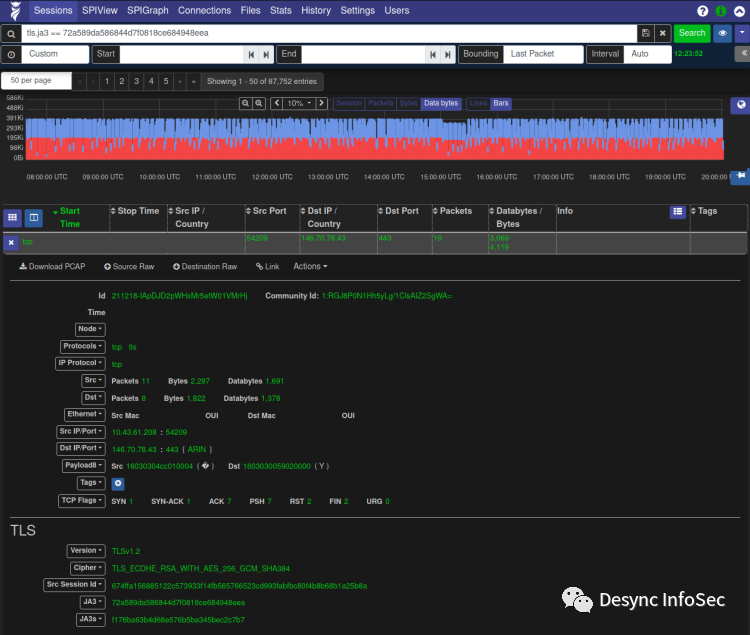
Task: Select Session graph type
Action: tap(349, 103)
